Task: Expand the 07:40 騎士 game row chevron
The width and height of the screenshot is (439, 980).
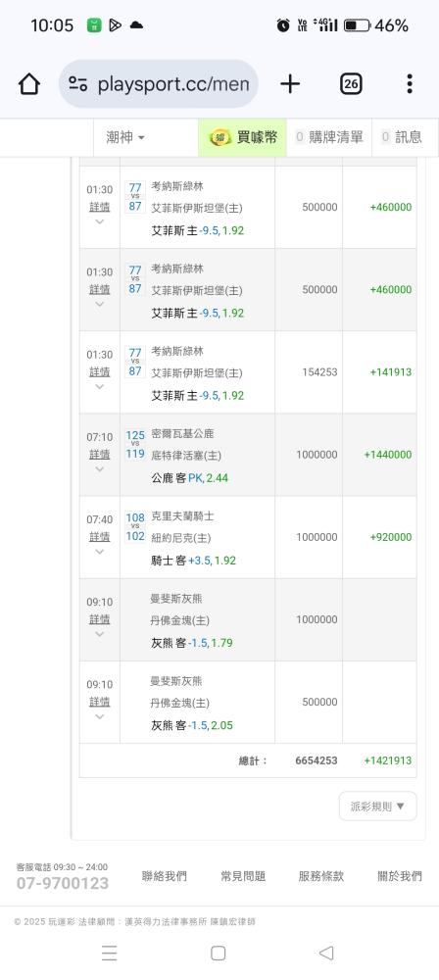Action: click(x=99, y=551)
